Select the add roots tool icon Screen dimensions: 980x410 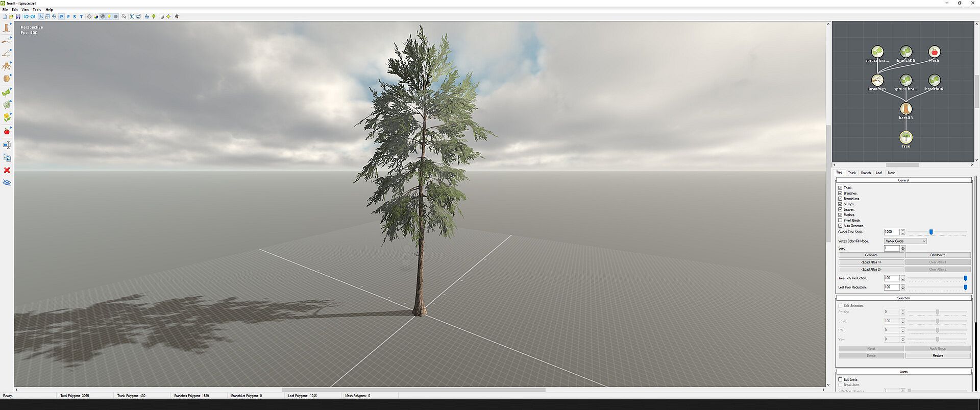(7, 66)
